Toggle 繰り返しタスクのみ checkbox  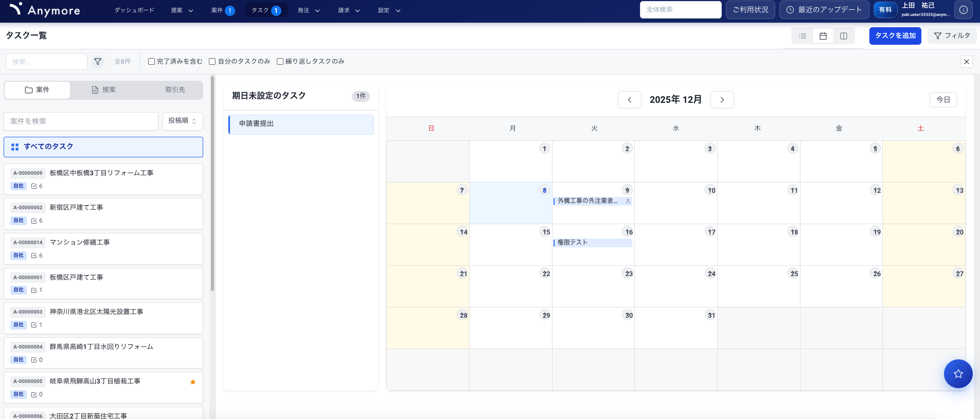280,62
